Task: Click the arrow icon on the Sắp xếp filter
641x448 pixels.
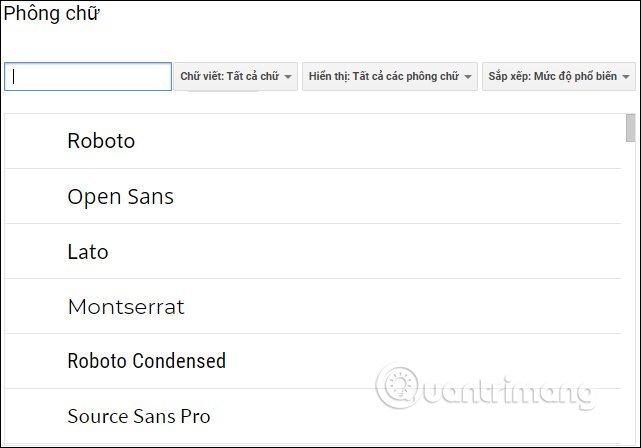Action: (627, 77)
